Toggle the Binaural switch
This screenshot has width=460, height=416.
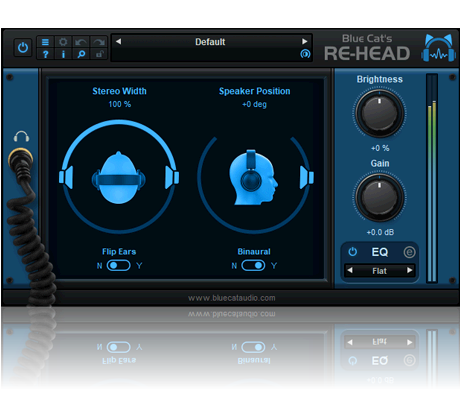(253, 265)
